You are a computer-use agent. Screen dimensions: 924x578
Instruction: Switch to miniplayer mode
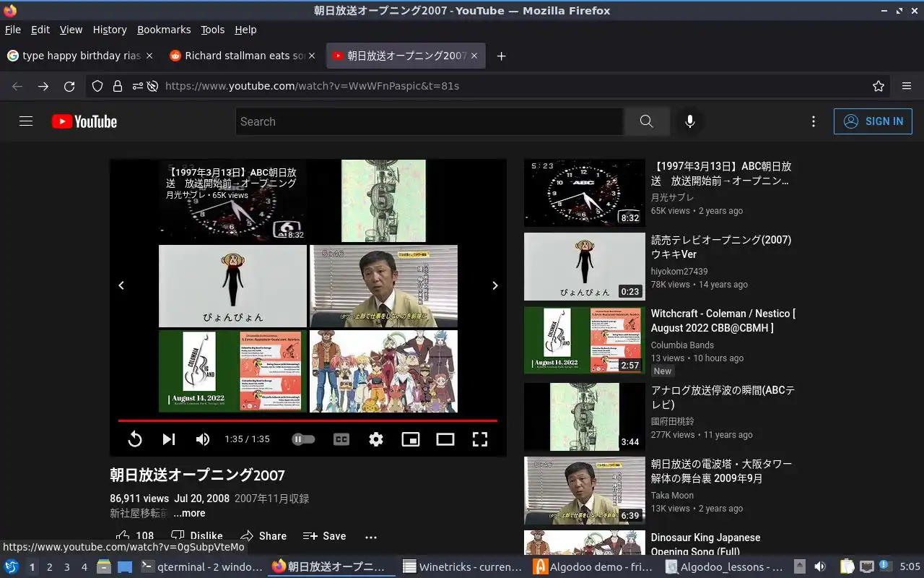(411, 439)
